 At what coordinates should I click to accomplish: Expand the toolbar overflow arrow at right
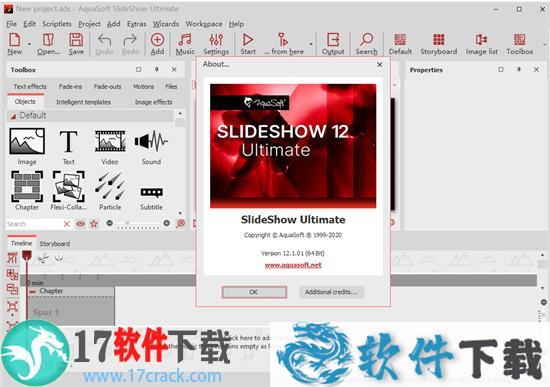tap(545, 45)
